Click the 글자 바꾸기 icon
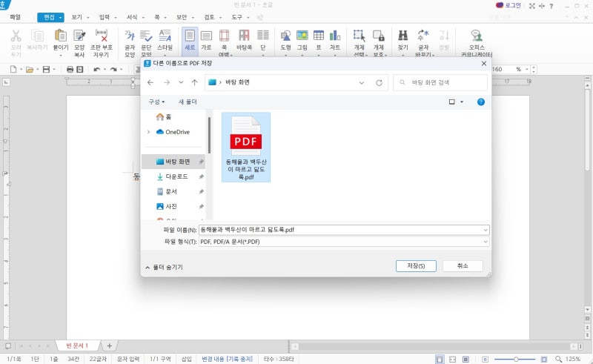The width and height of the screenshot is (593, 364). 423,36
